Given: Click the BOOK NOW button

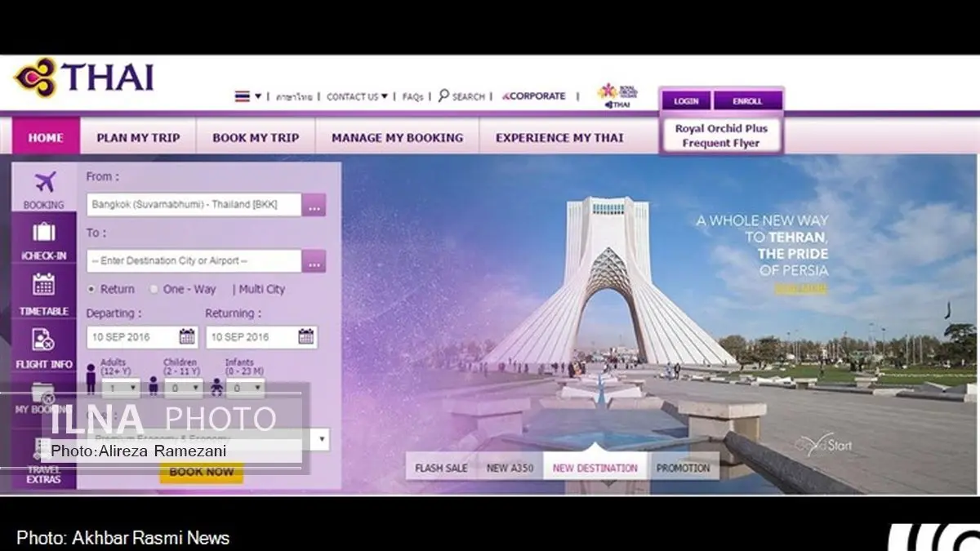Looking at the screenshot, I should click(x=201, y=472).
